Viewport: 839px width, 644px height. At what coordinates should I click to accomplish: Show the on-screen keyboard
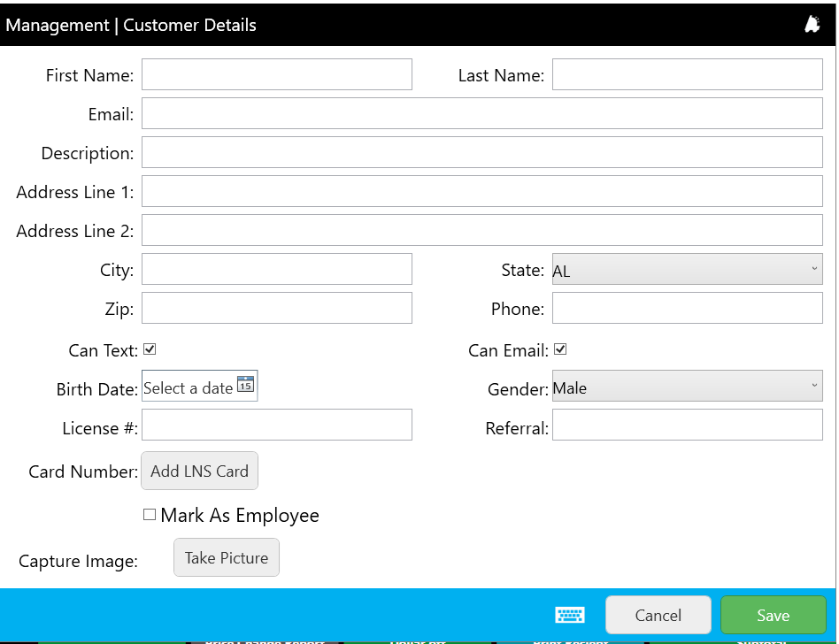pyautogui.click(x=569, y=615)
